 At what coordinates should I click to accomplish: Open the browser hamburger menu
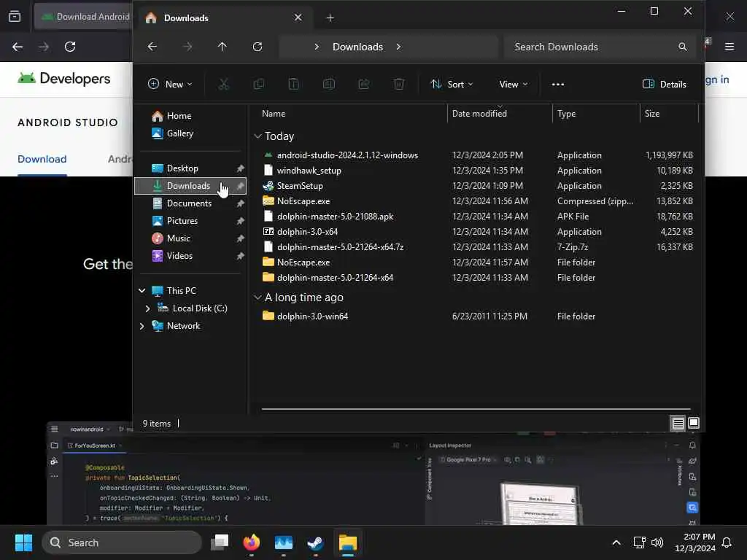(729, 47)
